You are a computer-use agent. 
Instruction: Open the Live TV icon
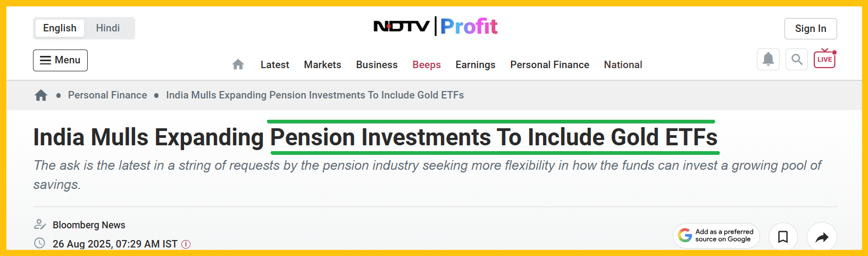tap(824, 59)
